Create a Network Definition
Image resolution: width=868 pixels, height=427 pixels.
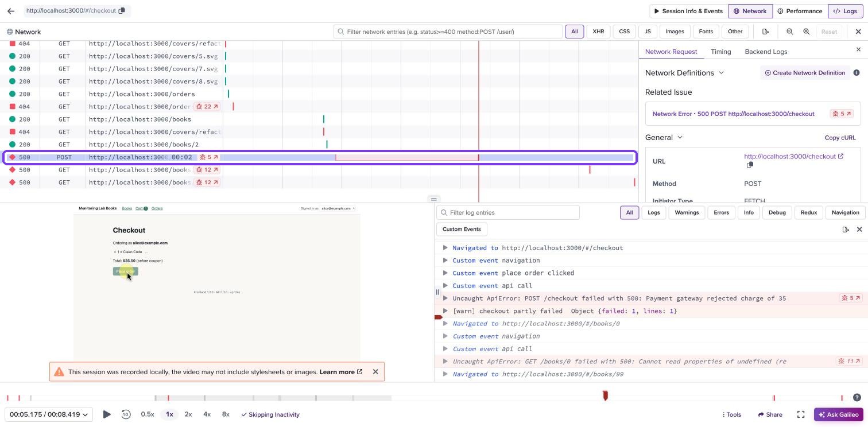point(805,73)
